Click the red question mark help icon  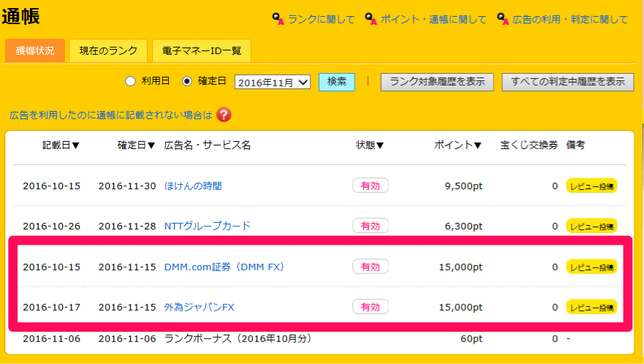224,115
